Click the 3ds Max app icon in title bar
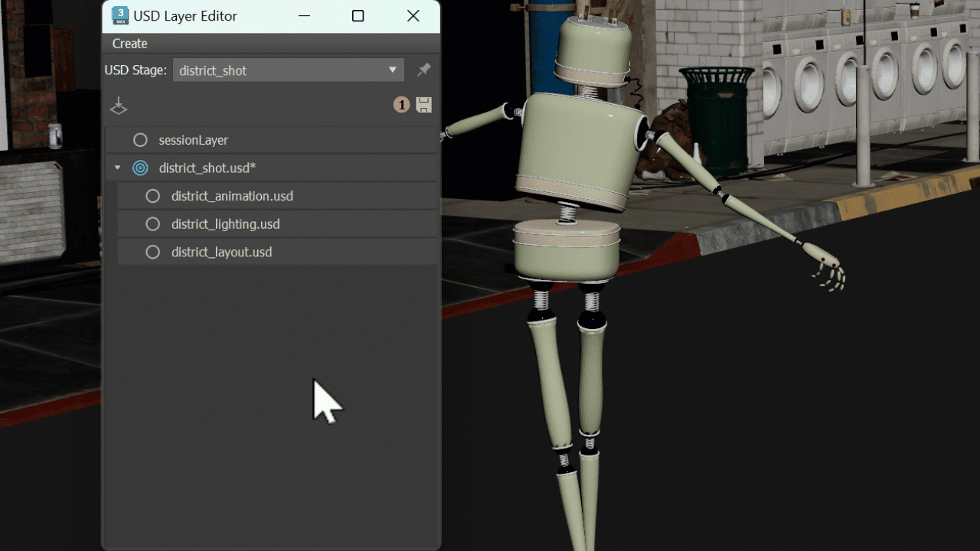Screen dimensions: 980x551 pos(120,15)
